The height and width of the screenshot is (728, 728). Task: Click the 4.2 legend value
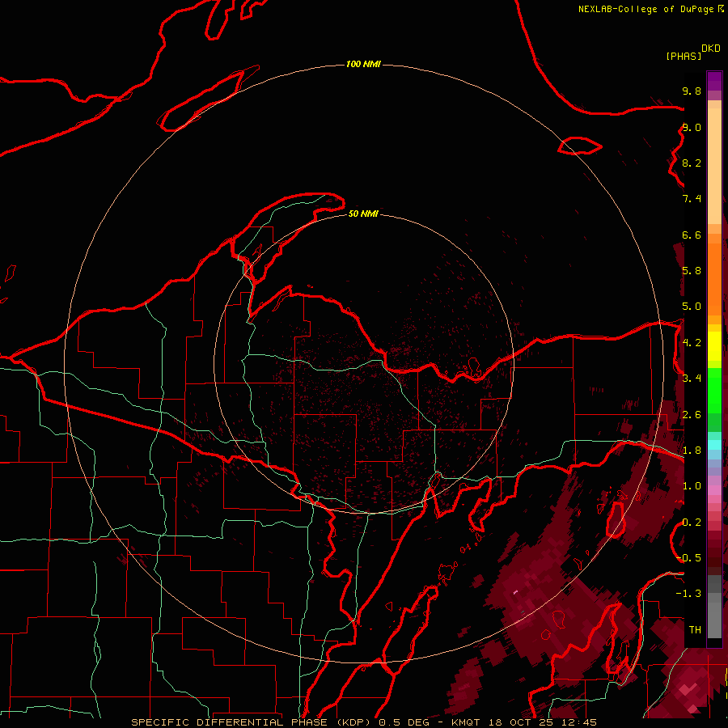692,343
